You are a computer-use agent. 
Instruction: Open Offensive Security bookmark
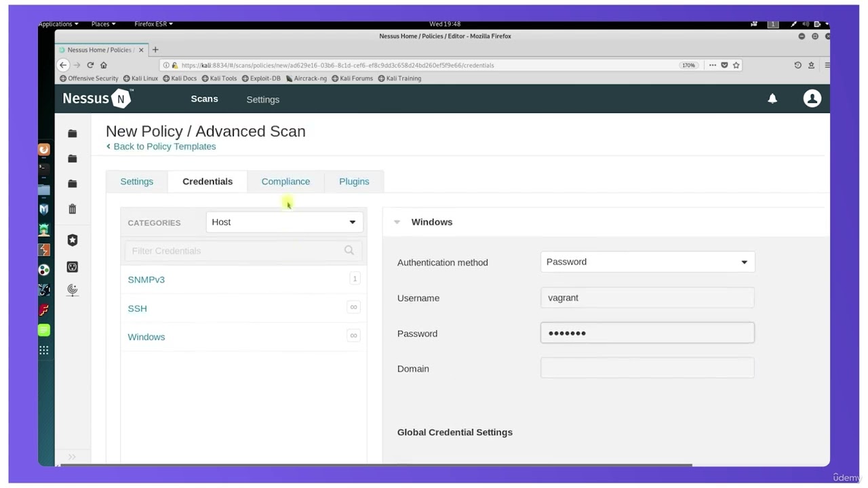tap(89, 79)
